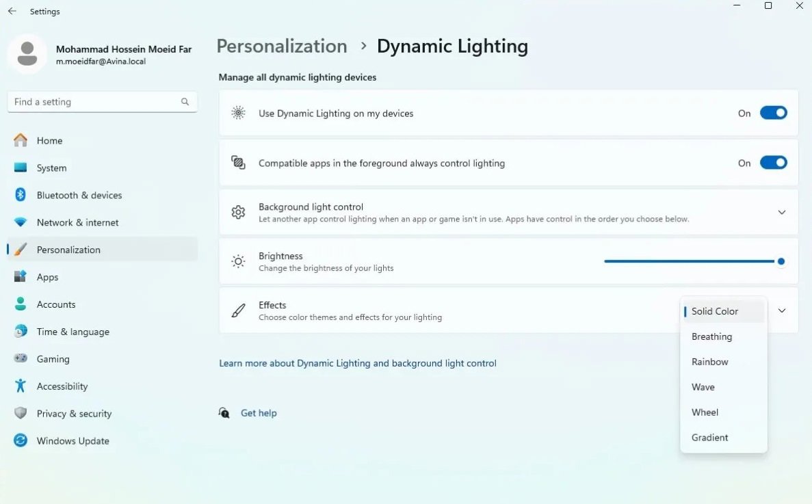Turn off Use Dynamic Lighting toggle
Viewport: 812px width, 504px height.
click(x=773, y=113)
